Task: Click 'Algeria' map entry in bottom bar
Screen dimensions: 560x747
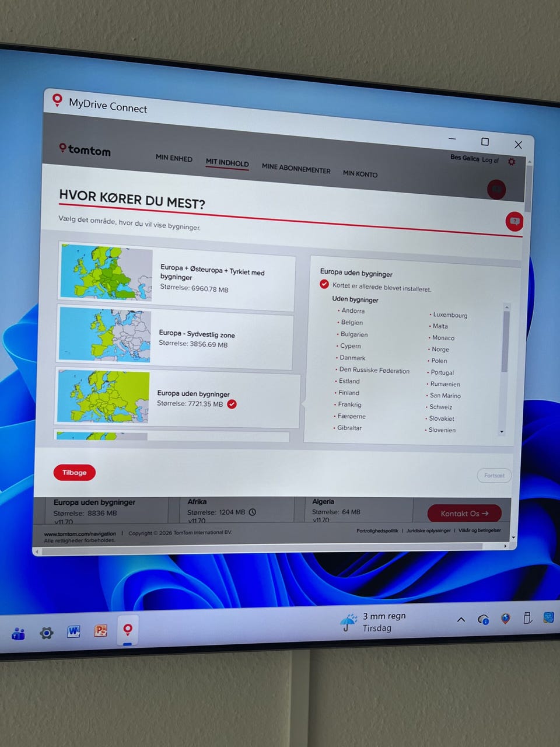Action: tap(323, 501)
